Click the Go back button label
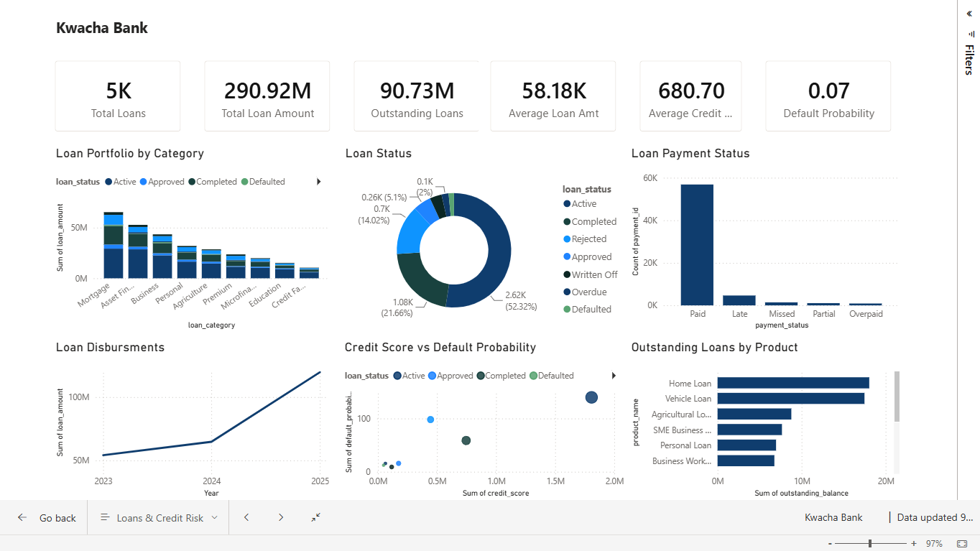 57,518
